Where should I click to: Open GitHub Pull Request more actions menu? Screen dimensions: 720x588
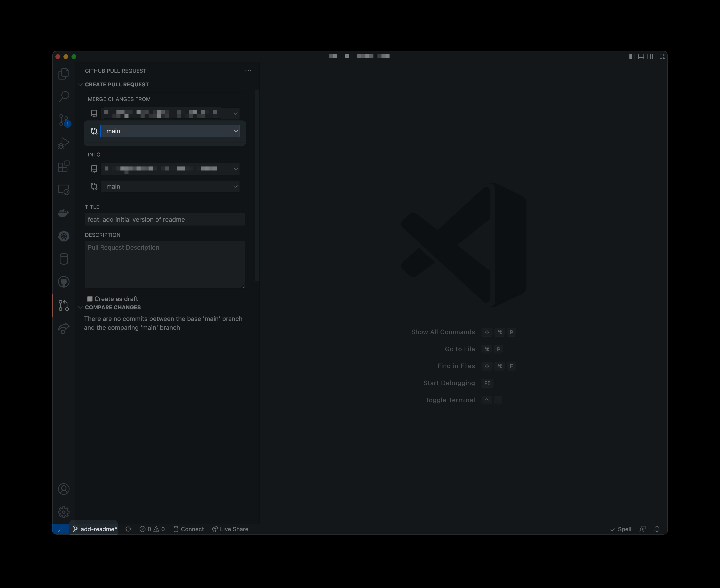point(248,71)
